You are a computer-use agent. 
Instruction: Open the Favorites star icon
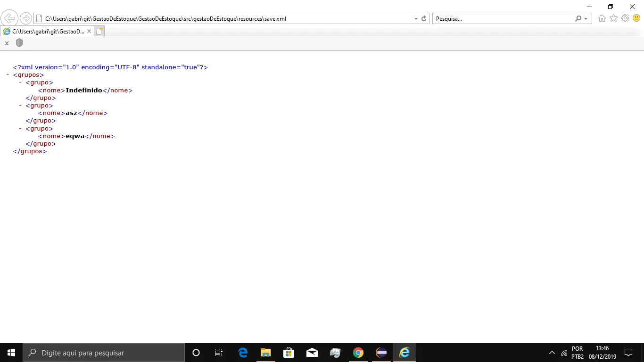pos(613,18)
